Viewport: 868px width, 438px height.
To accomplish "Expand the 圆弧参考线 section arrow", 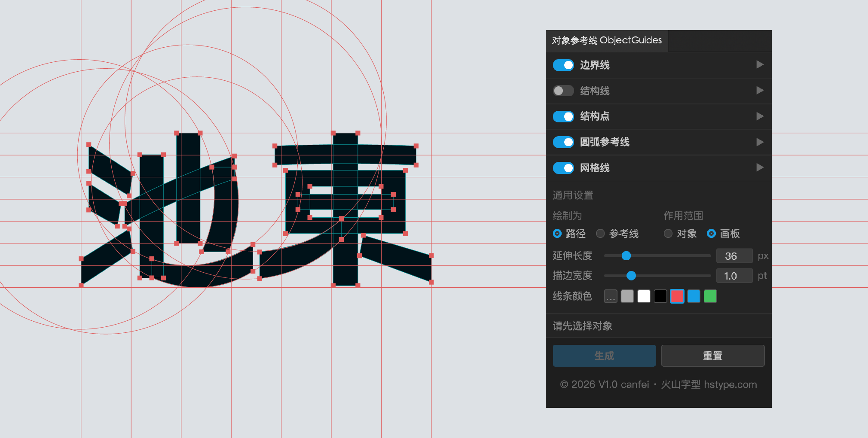I will click(760, 142).
